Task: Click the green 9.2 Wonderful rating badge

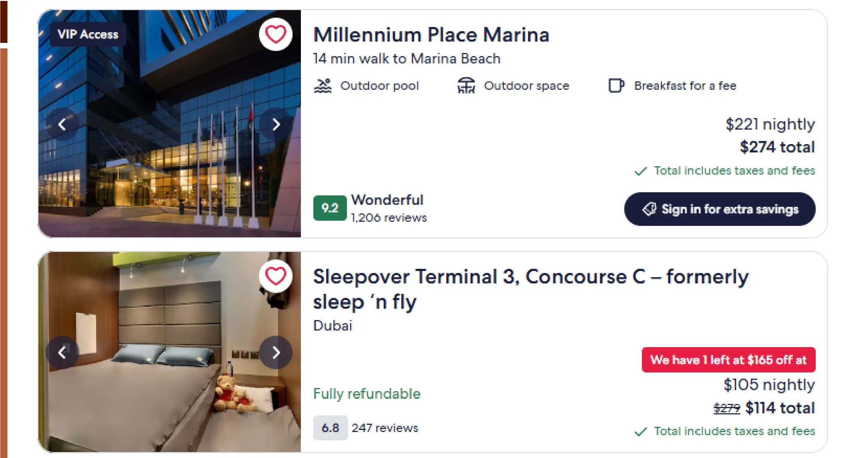Action: point(330,208)
